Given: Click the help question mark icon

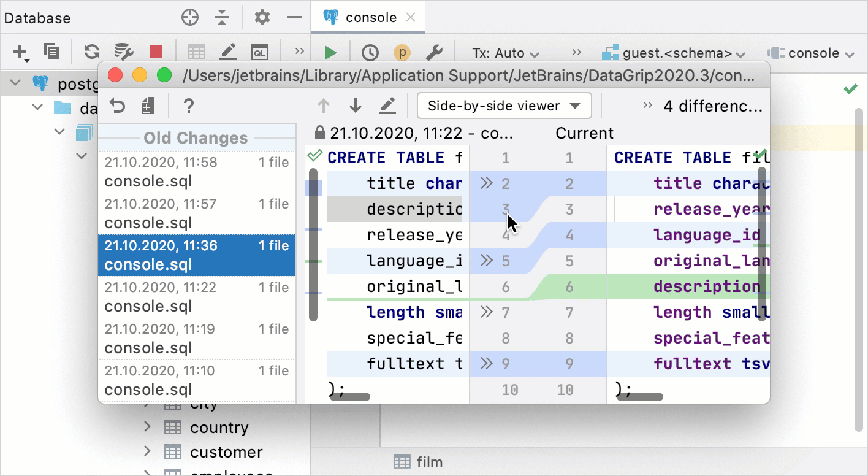Looking at the screenshot, I should pos(189,106).
